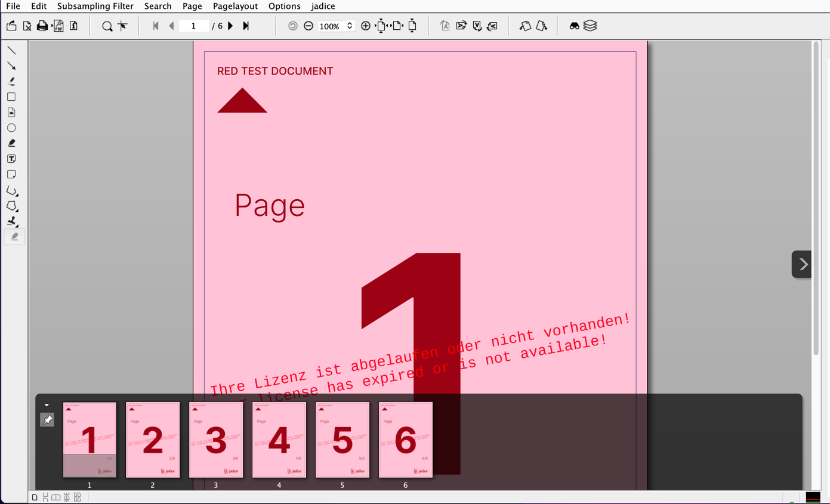Rotate page counterclockwise
Image resolution: width=830 pixels, height=504 pixels.
pyautogui.click(x=525, y=26)
